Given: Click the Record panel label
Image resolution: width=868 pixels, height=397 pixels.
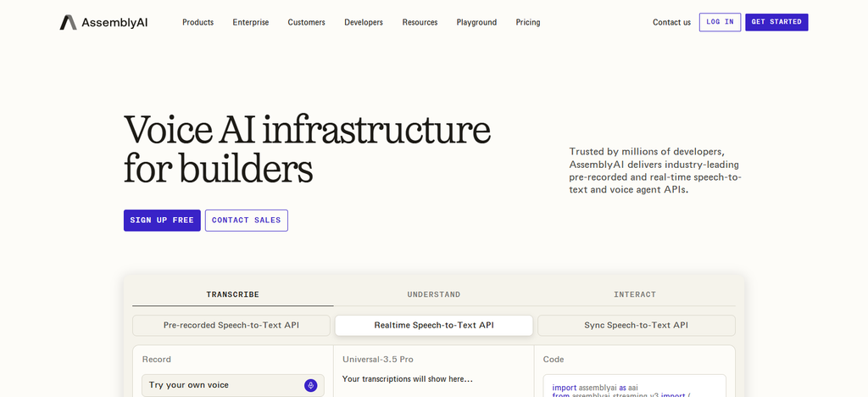Looking at the screenshot, I should (157, 360).
